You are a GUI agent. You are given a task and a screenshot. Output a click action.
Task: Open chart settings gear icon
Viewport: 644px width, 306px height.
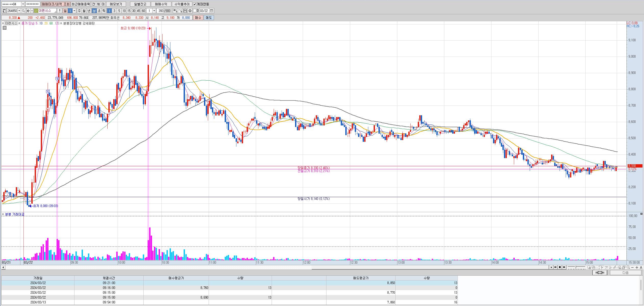pos(190,11)
